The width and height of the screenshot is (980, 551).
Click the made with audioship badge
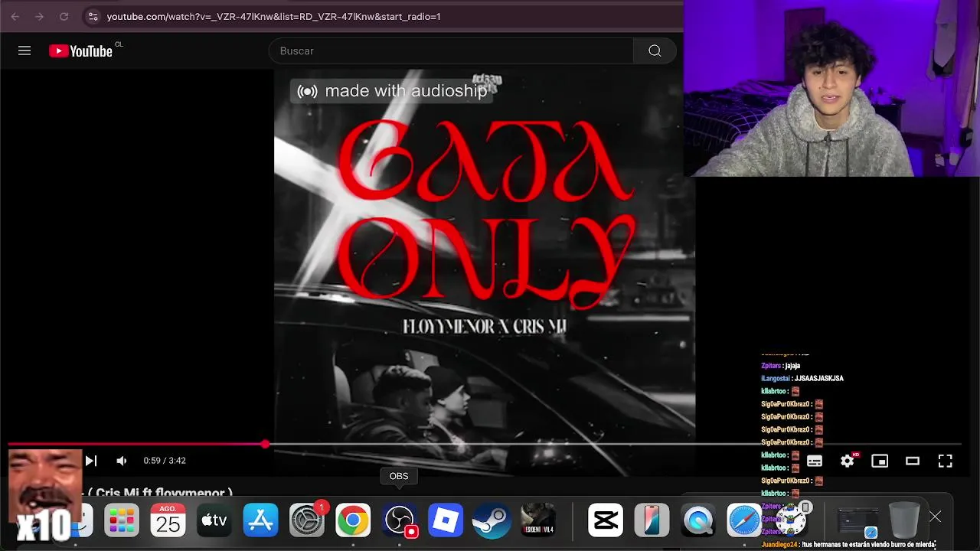(392, 91)
